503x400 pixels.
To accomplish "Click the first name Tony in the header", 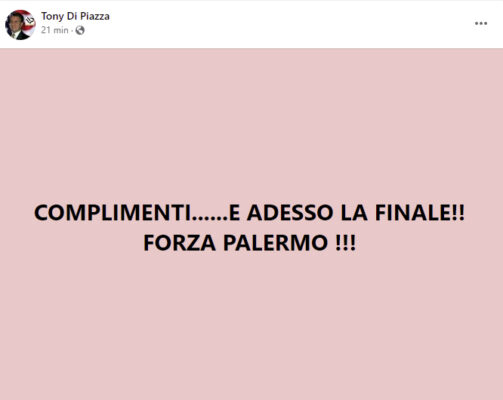I will (52, 16).
